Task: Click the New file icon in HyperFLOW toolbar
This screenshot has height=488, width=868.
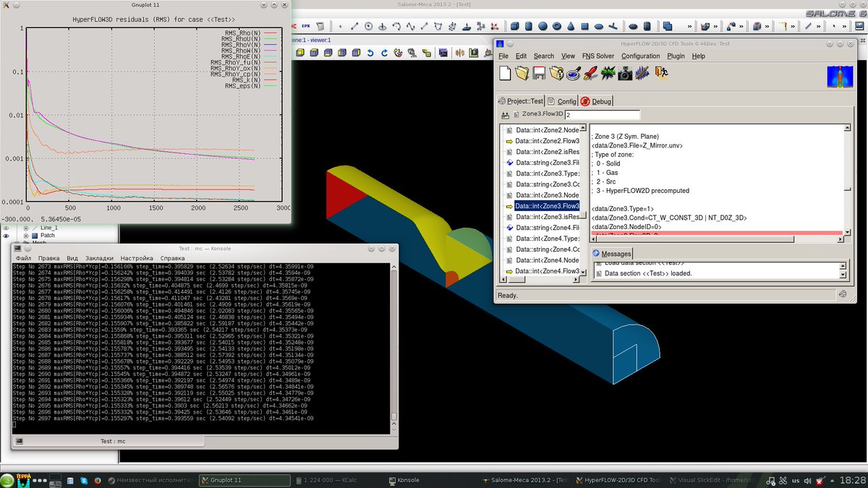Action: click(504, 73)
